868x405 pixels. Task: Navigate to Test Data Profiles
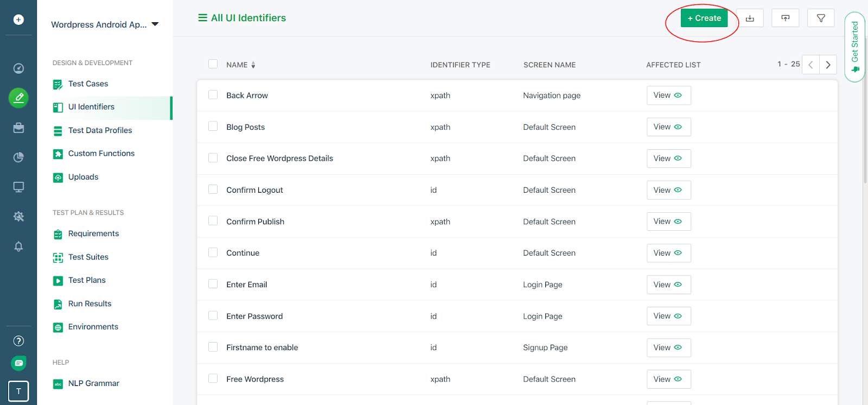100,130
